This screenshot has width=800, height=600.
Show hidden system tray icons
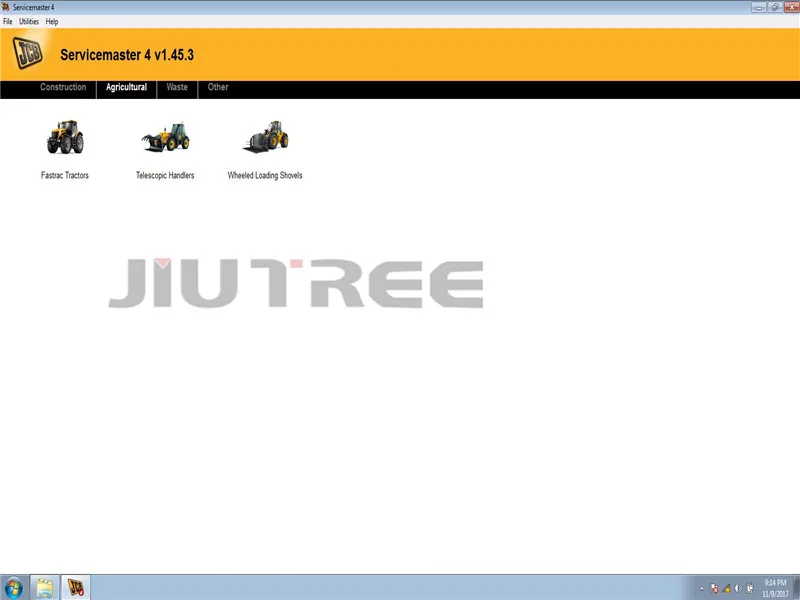tap(702, 589)
